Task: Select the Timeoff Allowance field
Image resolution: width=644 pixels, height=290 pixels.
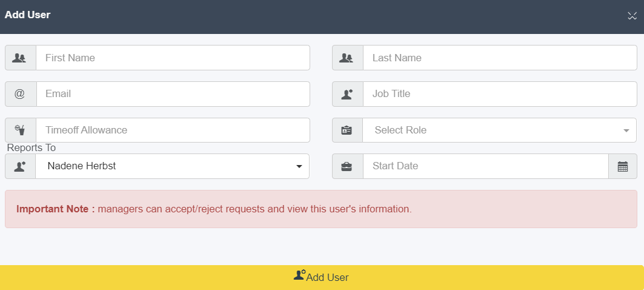Action: click(x=173, y=130)
